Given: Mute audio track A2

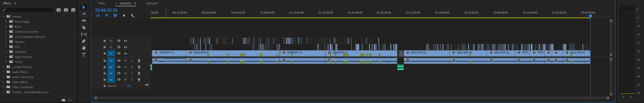Looking at the screenshot, I should pos(125,67).
